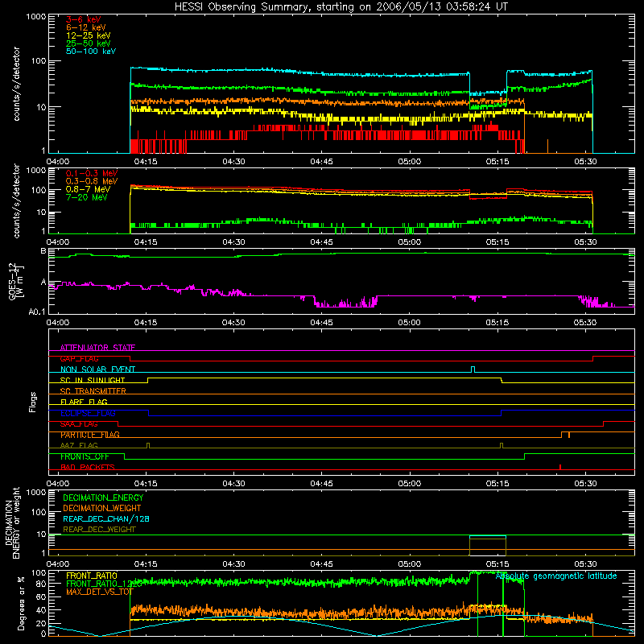
Task: Click the 04:45 tick label under the Flags panel
Action: coord(321,484)
